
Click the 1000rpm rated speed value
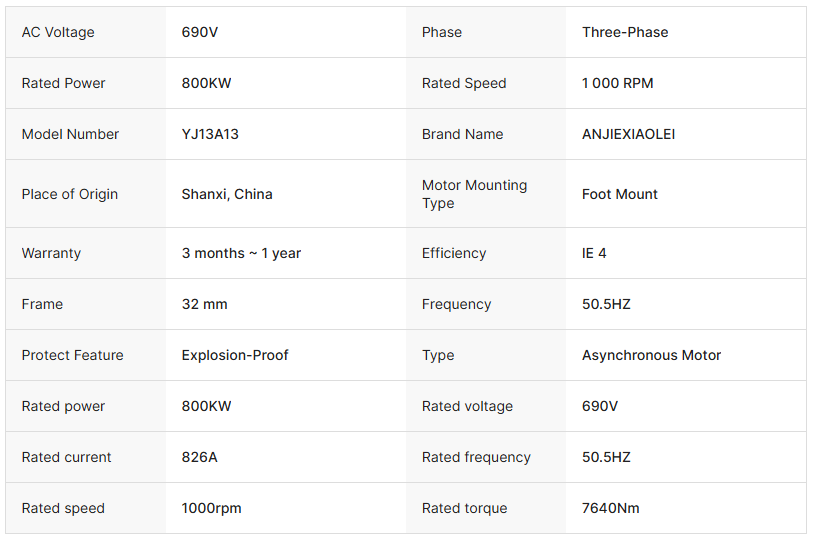click(x=211, y=508)
